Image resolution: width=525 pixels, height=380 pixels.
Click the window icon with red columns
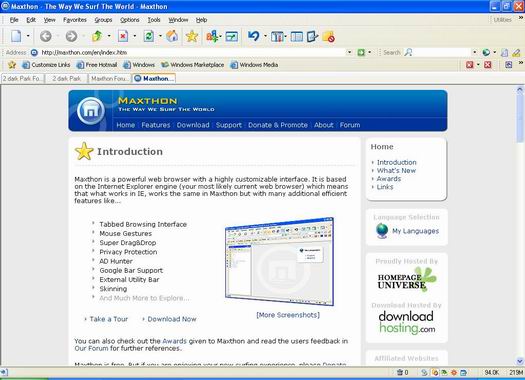278,36
